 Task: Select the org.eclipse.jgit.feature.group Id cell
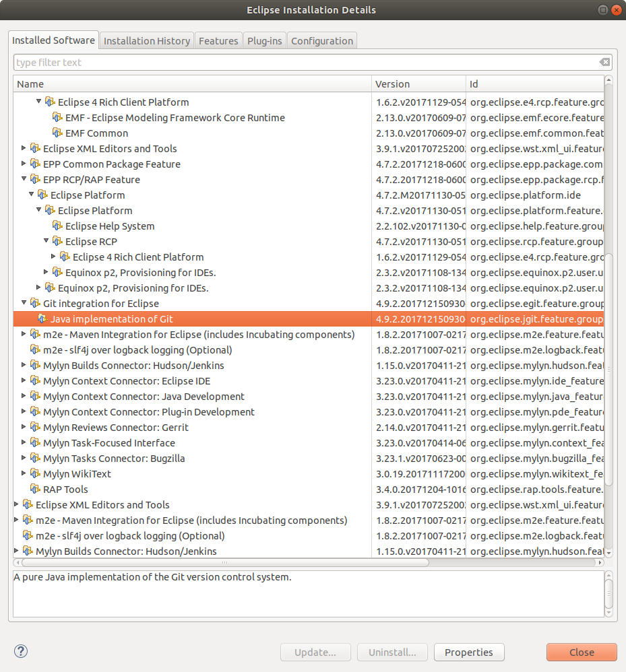click(536, 319)
